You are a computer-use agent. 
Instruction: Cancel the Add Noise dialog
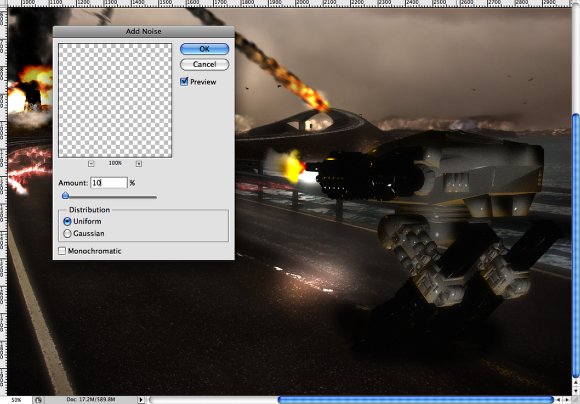(x=204, y=64)
